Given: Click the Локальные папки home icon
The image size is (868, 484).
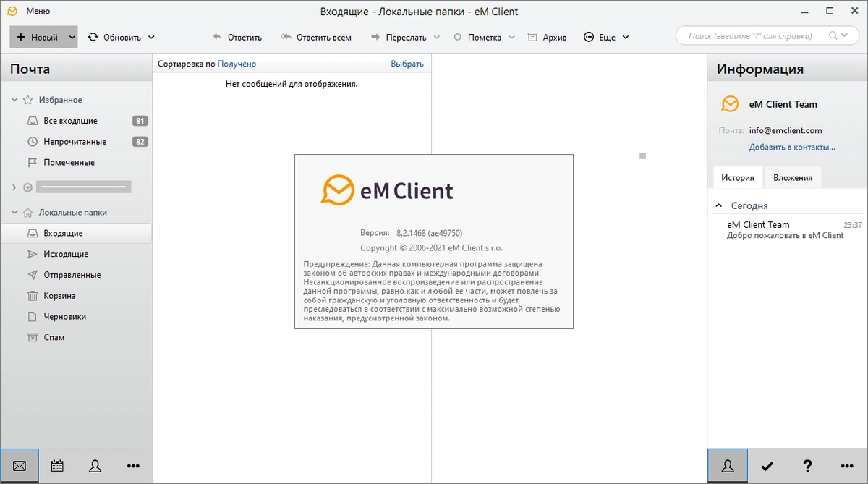Looking at the screenshot, I should (x=28, y=213).
